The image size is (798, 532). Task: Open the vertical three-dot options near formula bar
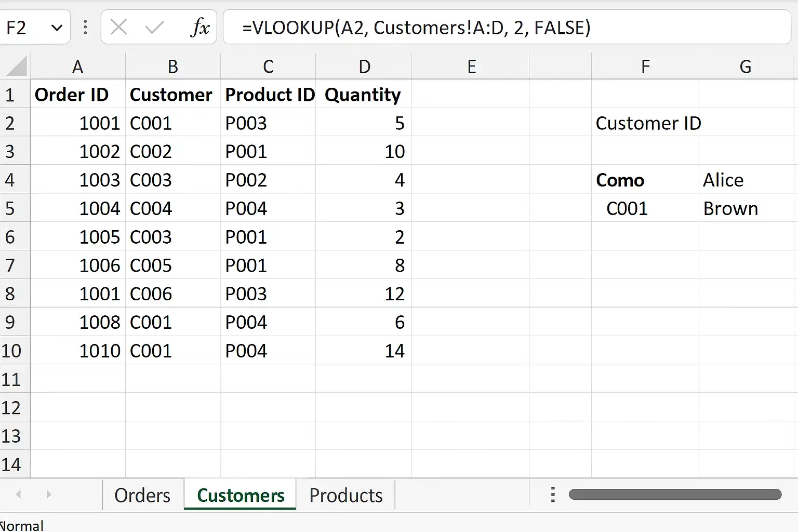coord(85,27)
